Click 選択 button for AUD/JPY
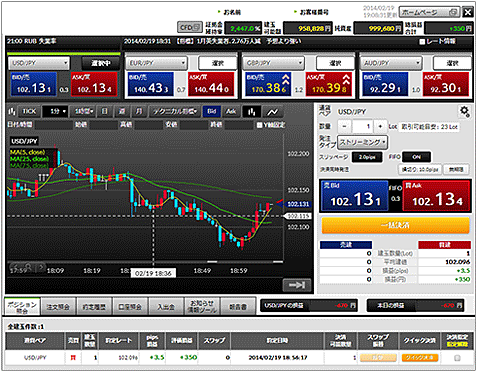478x372 pixels. (x=452, y=63)
